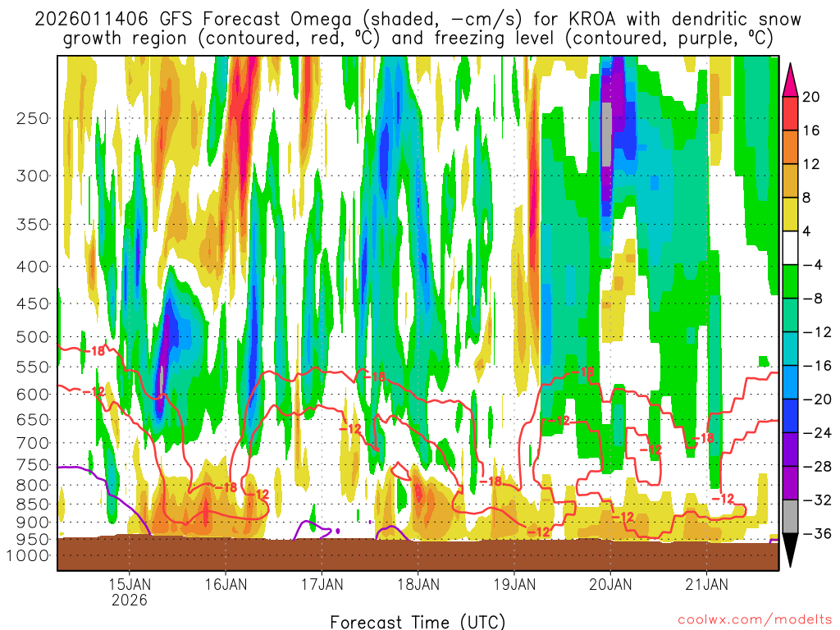
Task: Select the red color bar segment between 16 and 20
Action: [790, 113]
